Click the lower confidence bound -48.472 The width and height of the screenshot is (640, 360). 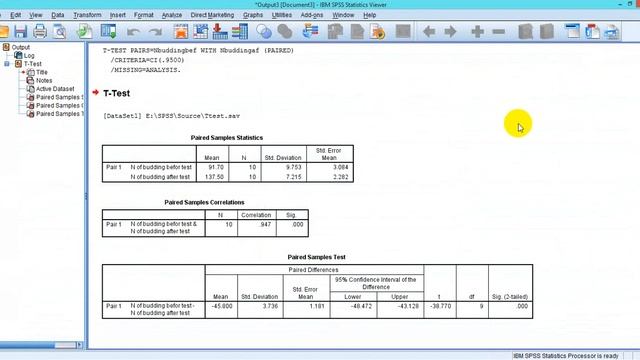(361, 306)
